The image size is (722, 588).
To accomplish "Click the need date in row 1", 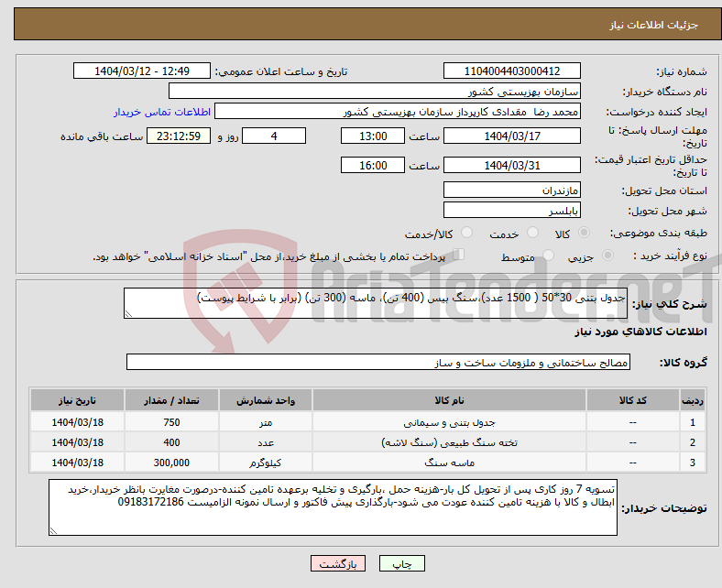I will tap(77, 422).
